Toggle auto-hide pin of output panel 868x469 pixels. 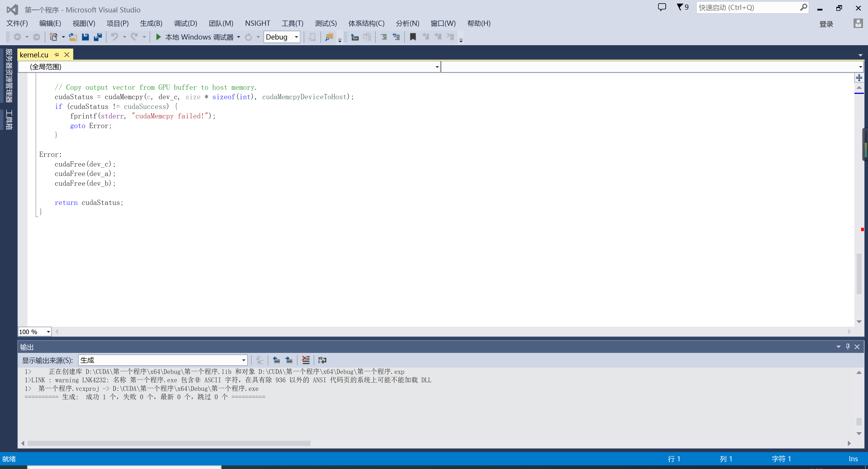point(848,347)
